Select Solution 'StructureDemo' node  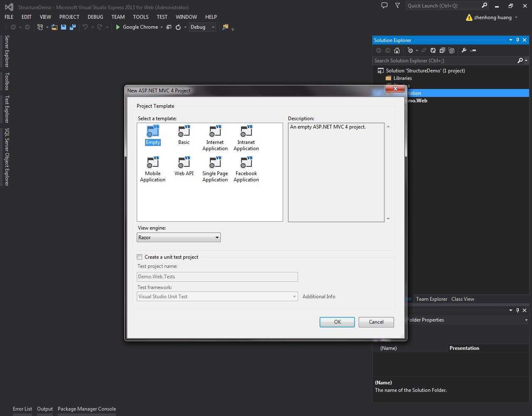coord(425,71)
